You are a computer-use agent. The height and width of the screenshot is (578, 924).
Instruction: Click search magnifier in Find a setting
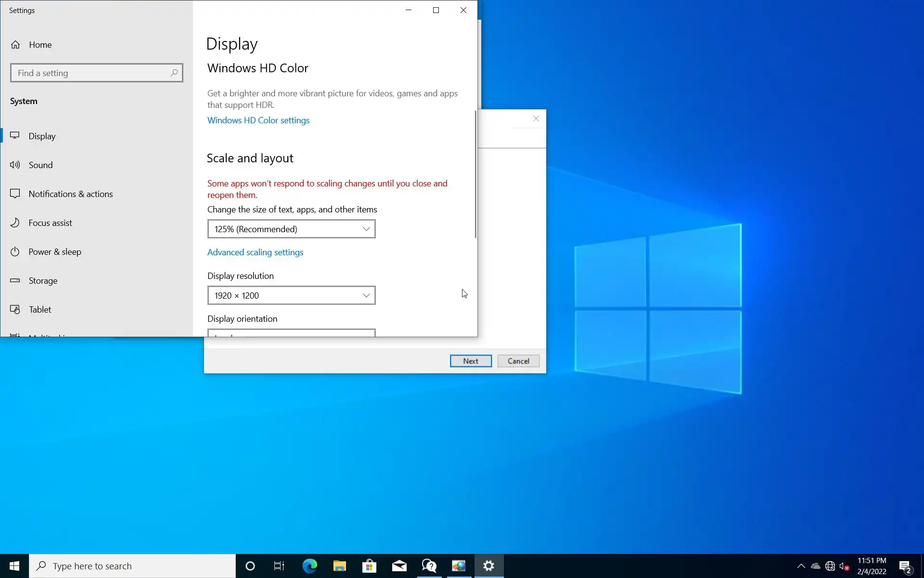[174, 73]
